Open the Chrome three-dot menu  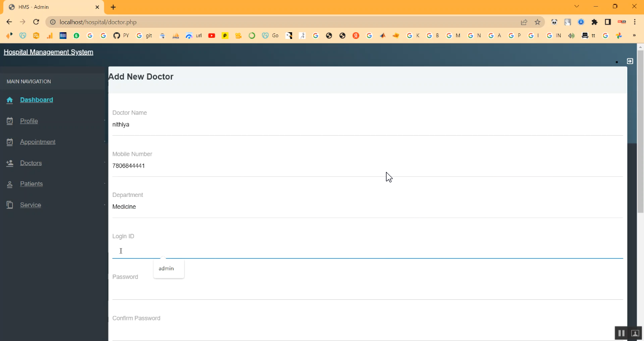tap(635, 22)
